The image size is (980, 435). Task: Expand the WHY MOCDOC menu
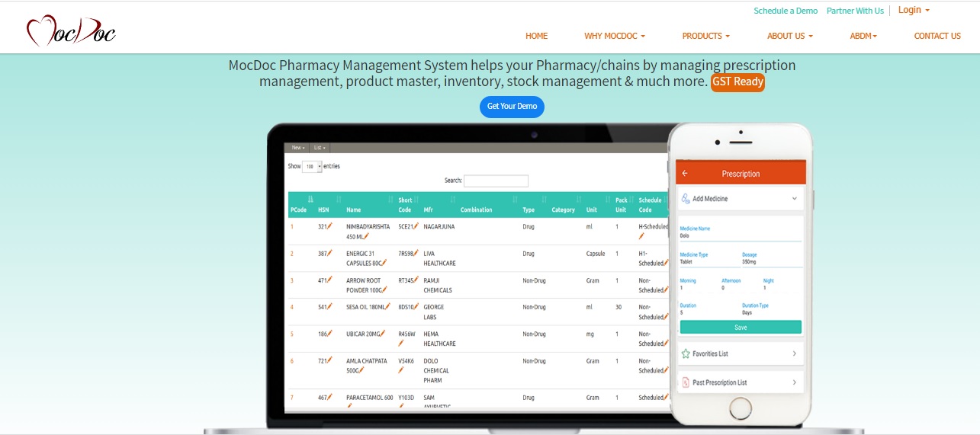point(615,36)
